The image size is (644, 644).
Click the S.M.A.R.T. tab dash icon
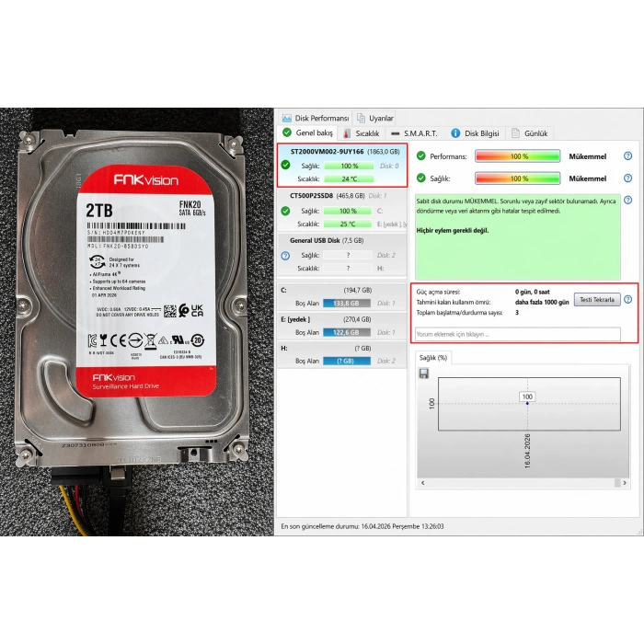pos(395,133)
